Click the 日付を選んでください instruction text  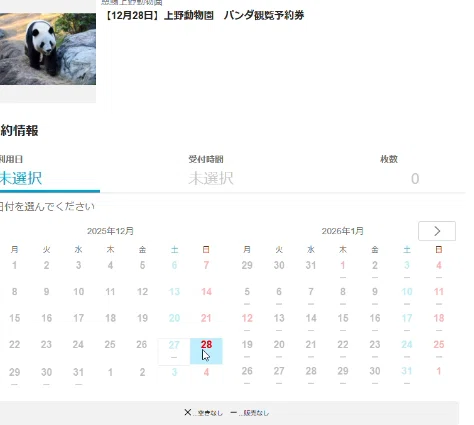point(47,207)
